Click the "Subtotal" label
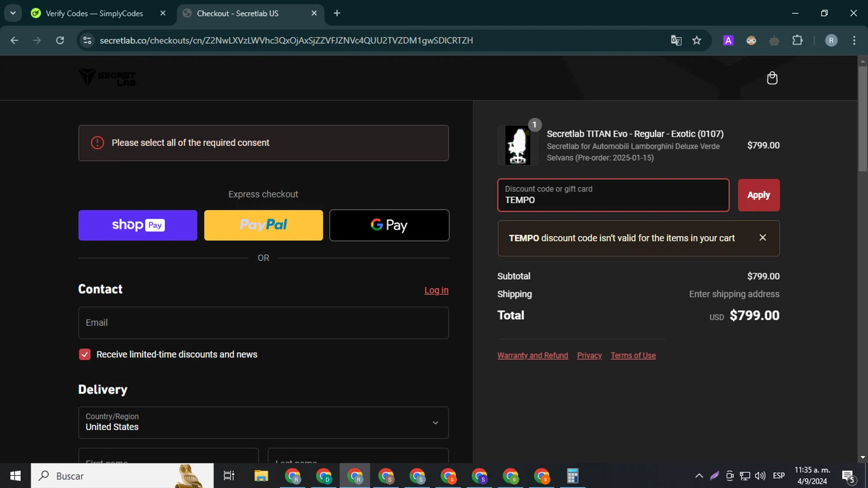This screenshot has width=868, height=488. point(514,276)
